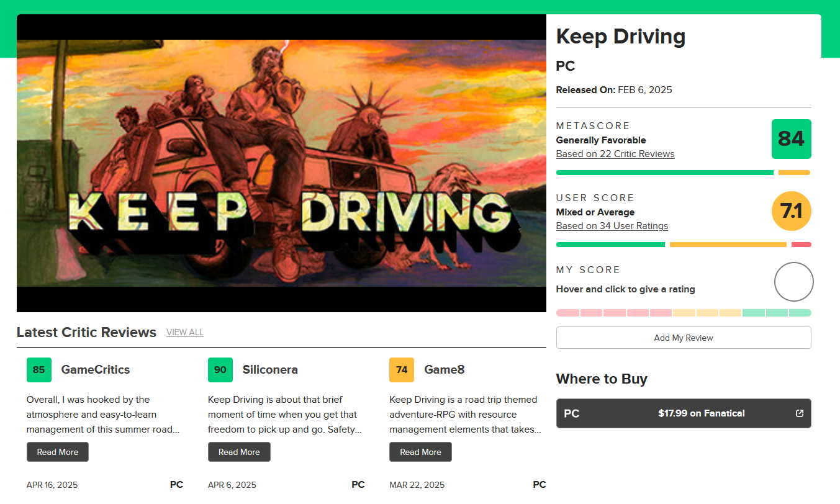The height and width of the screenshot is (504, 840).
Task: Click the 90 score badge for Siliconera
Action: point(220,370)
